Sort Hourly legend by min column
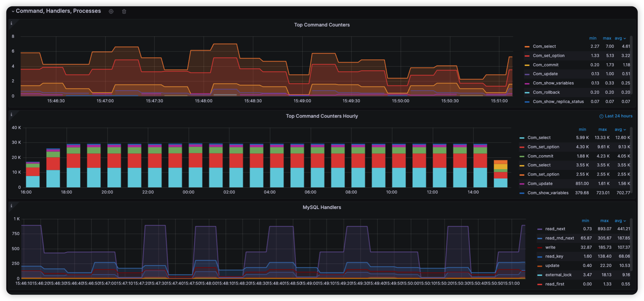644x301 pixels. 583,129
